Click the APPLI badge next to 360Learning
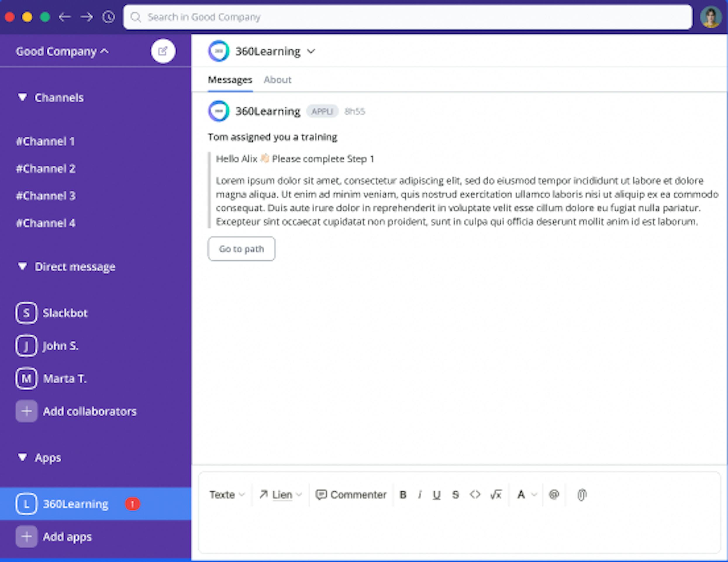The height and width of the screenshot is (562, 728). point(322,111)
